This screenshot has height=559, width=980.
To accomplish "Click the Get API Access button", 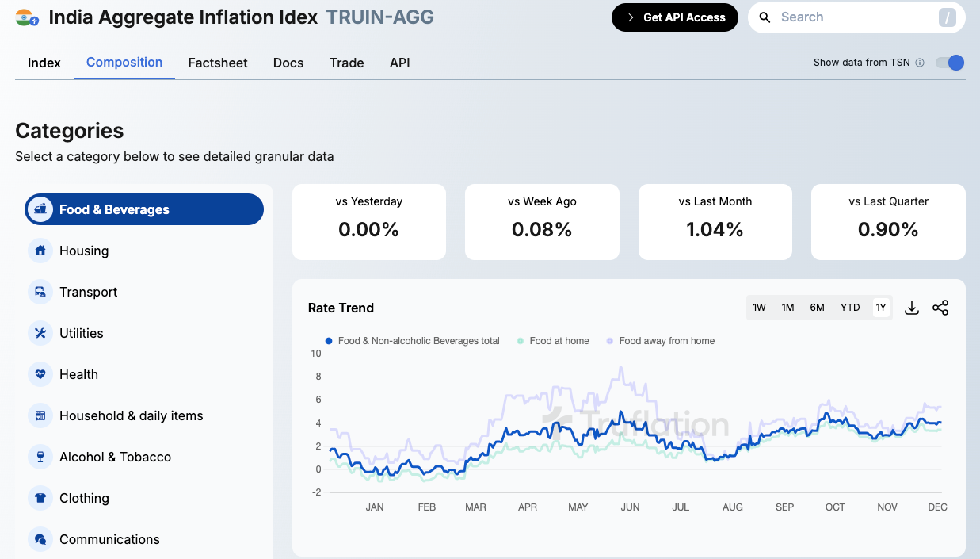I will (675, 17).
